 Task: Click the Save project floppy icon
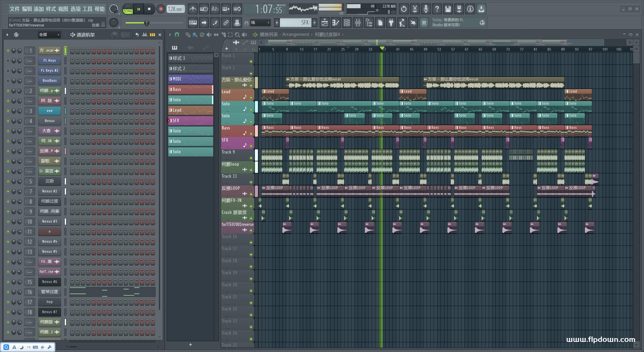(448, 9)
